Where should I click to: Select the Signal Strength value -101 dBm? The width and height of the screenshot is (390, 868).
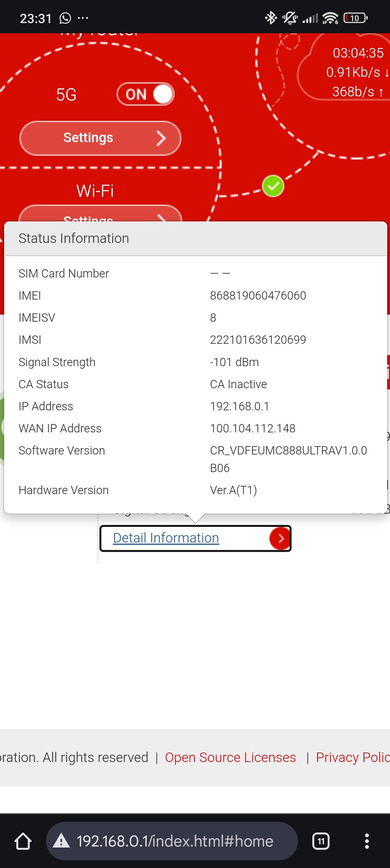[x=234, y=362]
